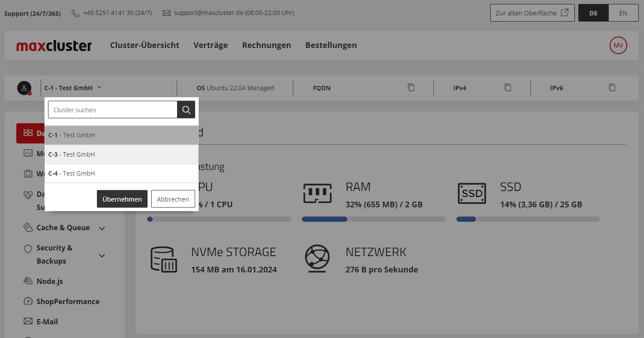Go to the maxcluster logo home
Image resolution: width=644 pixels, height=338 pixels.
click(54, 45)
